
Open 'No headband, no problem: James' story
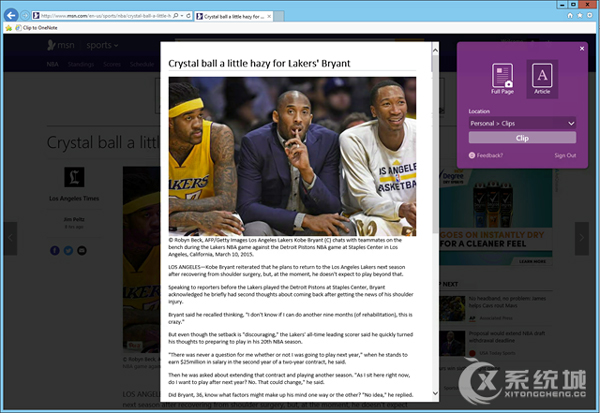tap(507, 302)
